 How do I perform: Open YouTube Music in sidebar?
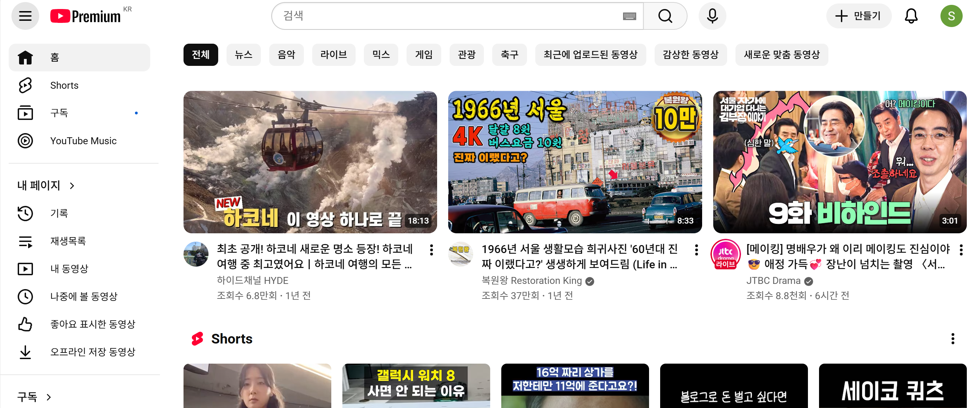point(83,141)
